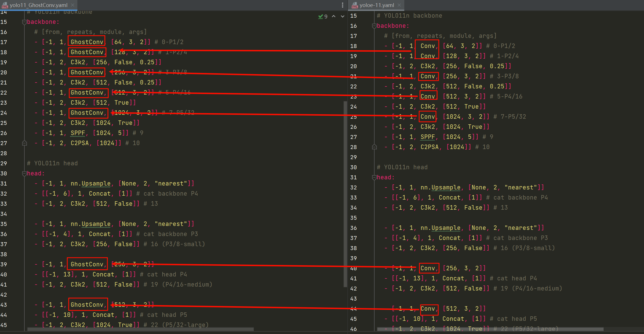Click Conv on line 19 of yoloe-11.yaml
This screenshot has height=334, width=644.
coord(428,56)
